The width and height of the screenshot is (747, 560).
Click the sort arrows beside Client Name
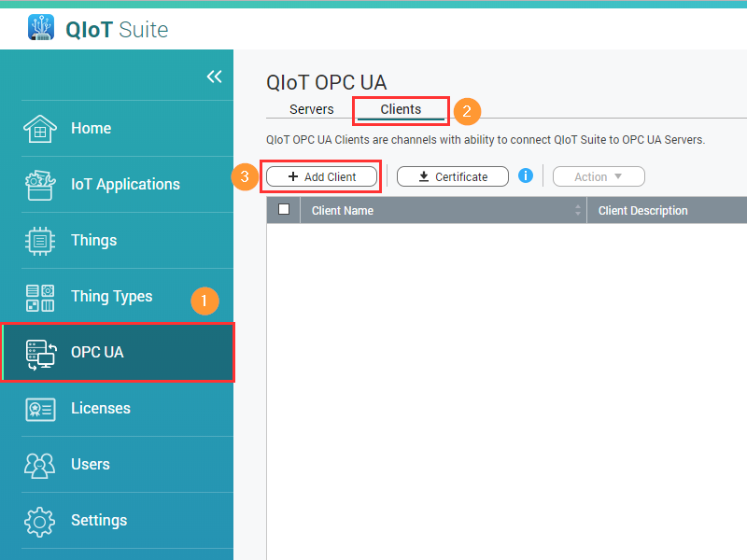click(578, 210)
